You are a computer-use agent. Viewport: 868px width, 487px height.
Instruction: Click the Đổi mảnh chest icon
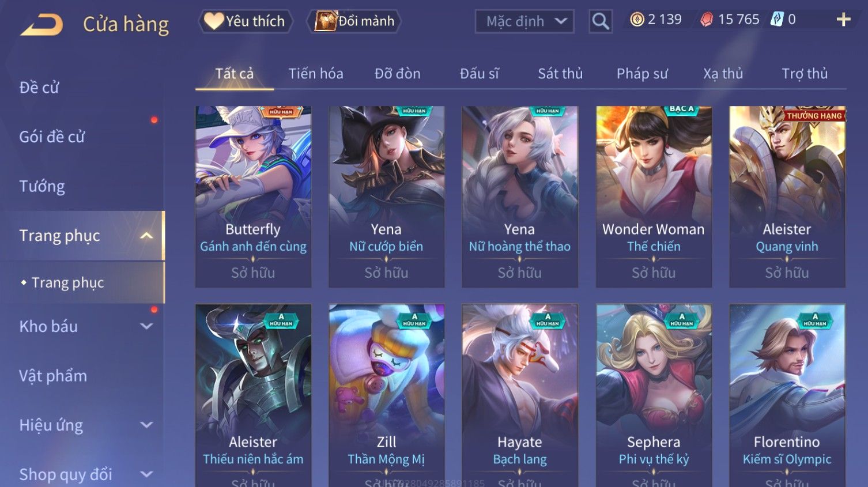tap(325, 21)
